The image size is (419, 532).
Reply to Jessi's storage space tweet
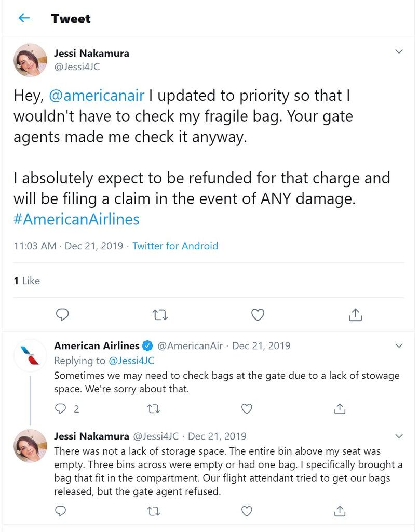(x=60, y=511)
